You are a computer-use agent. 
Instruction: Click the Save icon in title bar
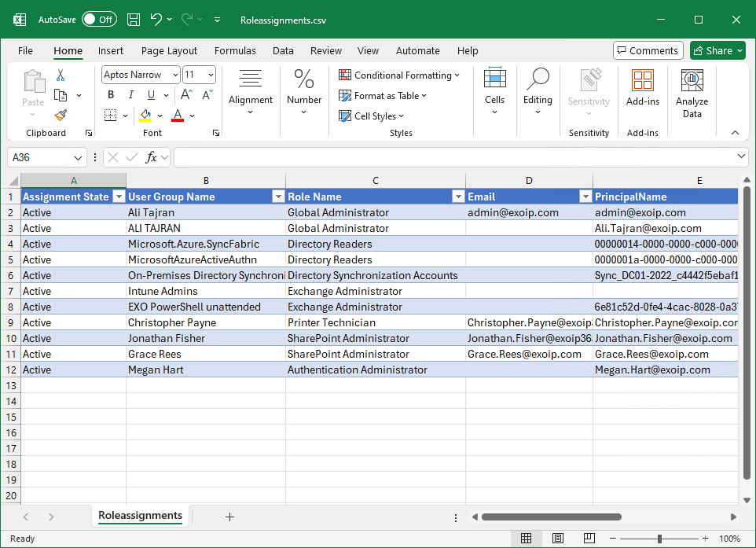pyautogui.click(x=134, y=20)
